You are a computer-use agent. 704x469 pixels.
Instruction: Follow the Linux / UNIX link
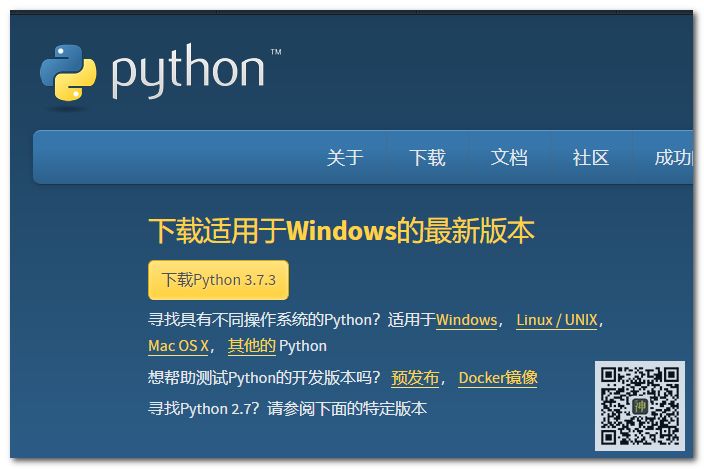[557, 320]
